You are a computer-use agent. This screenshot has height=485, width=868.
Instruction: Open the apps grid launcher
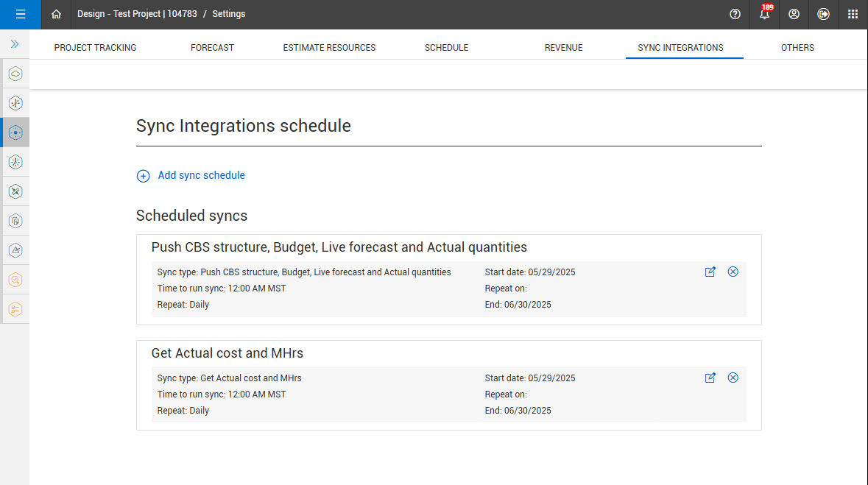tap(853, 14)
